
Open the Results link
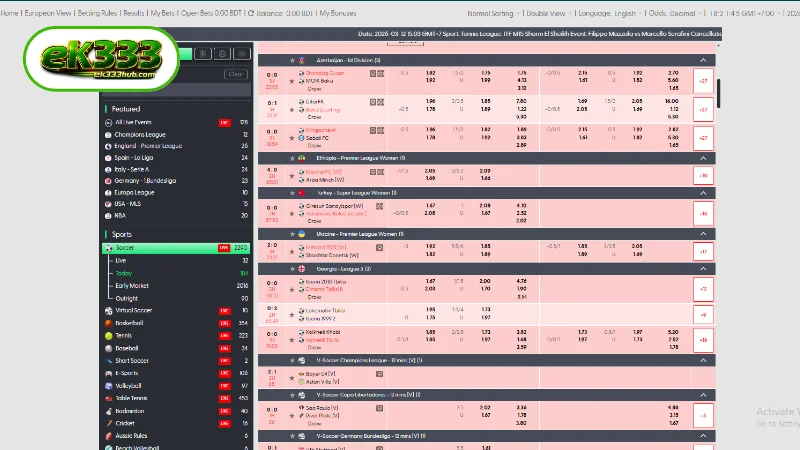[x=134, y=13]
